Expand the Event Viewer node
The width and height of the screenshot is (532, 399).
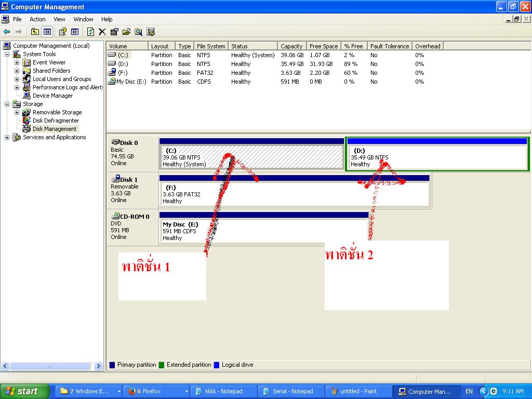17,62
